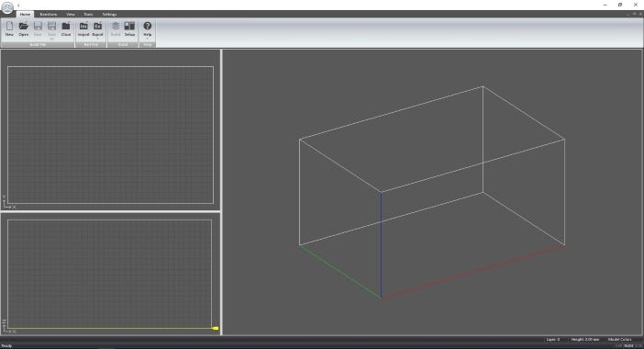Minimize the application window
The image size is (644, 349).
(605, 5)
